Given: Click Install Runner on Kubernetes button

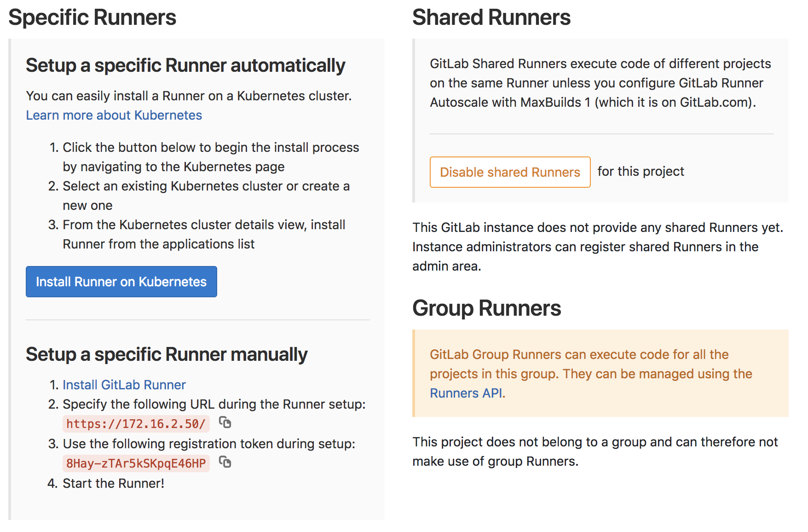Looking at the screenshot, I should [121, 282].
